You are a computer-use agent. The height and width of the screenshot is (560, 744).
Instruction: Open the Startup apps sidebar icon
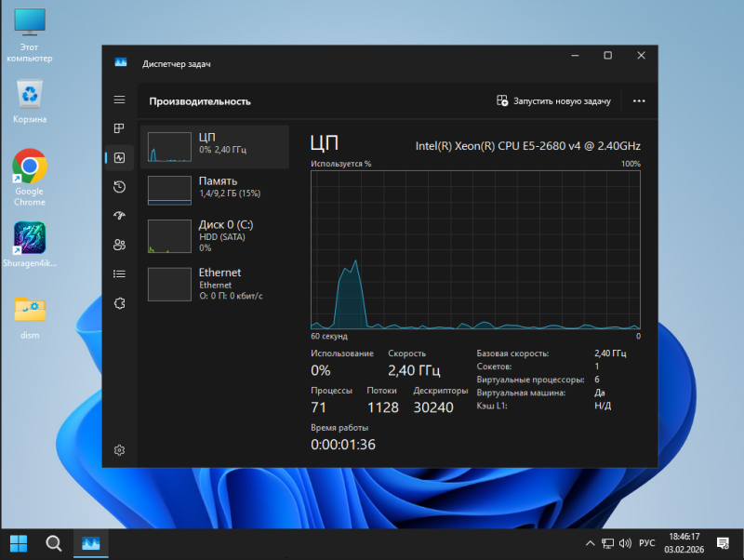[x=119, y=216]
